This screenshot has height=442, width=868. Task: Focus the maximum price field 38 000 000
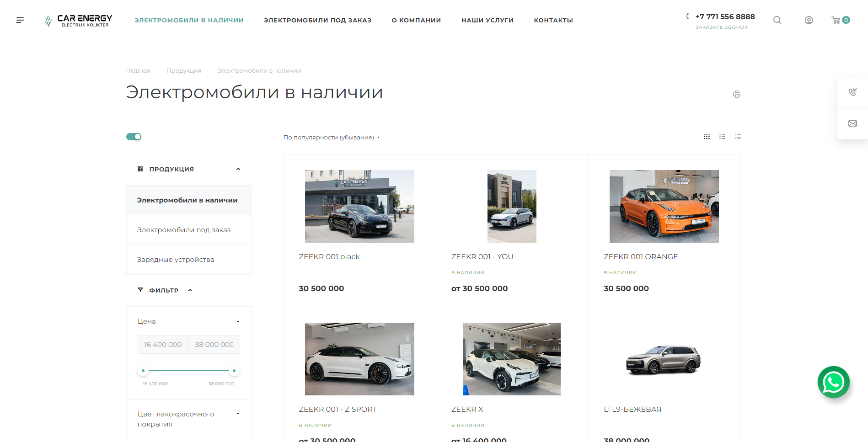tap(214, 345)
